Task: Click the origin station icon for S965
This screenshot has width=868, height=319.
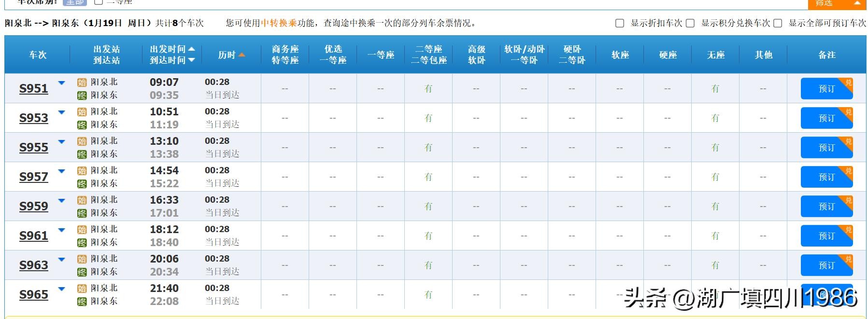Action: tap(82, 289)
